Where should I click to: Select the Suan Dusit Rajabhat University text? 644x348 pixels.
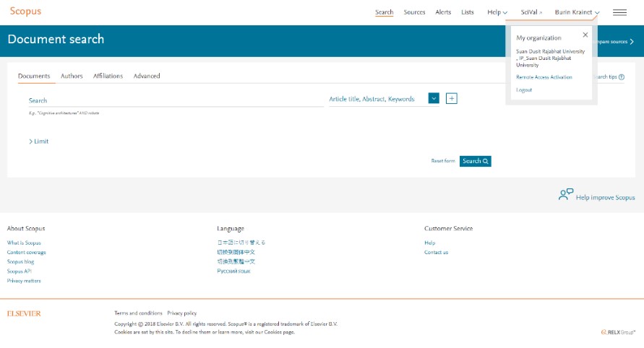[550, 58]
